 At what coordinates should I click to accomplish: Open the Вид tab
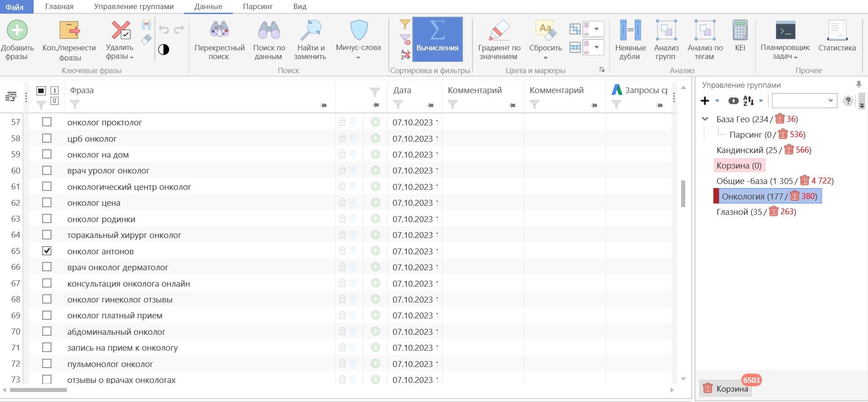(x=300, y=7)
